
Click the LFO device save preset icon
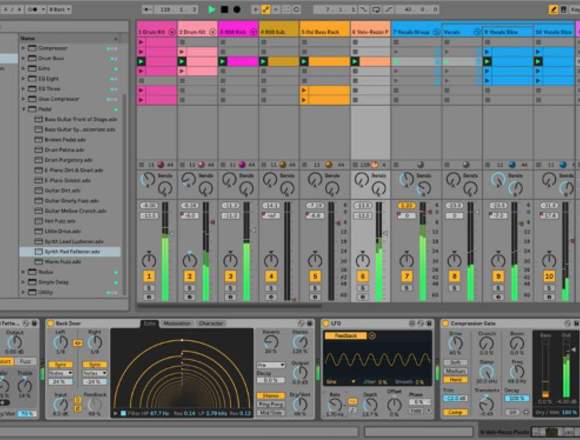coord(429,323)
